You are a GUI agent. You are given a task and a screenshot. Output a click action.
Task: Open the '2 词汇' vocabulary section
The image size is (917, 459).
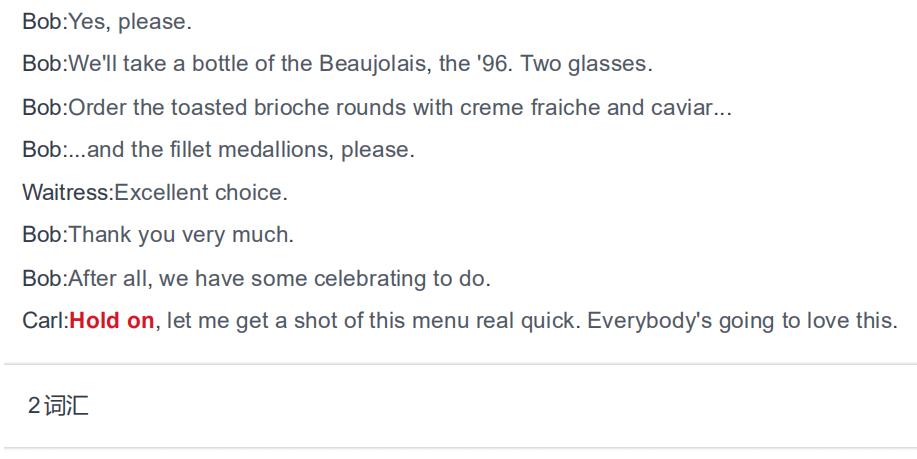coord(58,405)
